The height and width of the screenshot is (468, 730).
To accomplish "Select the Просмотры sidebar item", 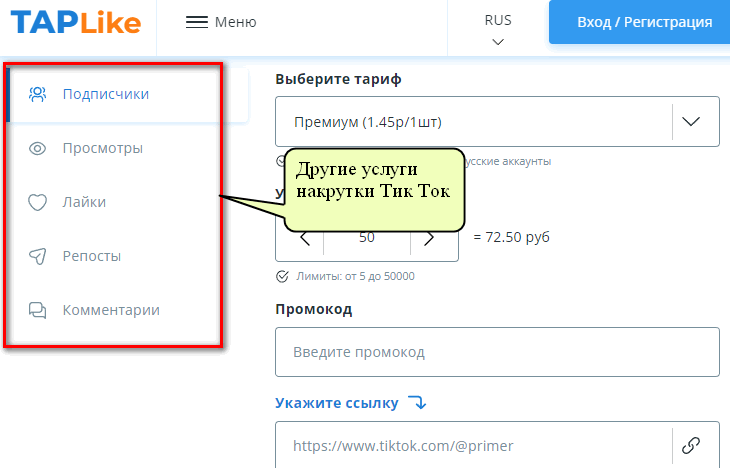I will [x=102, y=148].
